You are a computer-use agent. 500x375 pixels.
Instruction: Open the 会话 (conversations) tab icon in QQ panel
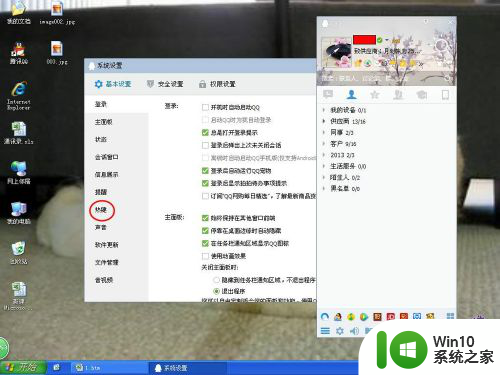pos(328,95)
